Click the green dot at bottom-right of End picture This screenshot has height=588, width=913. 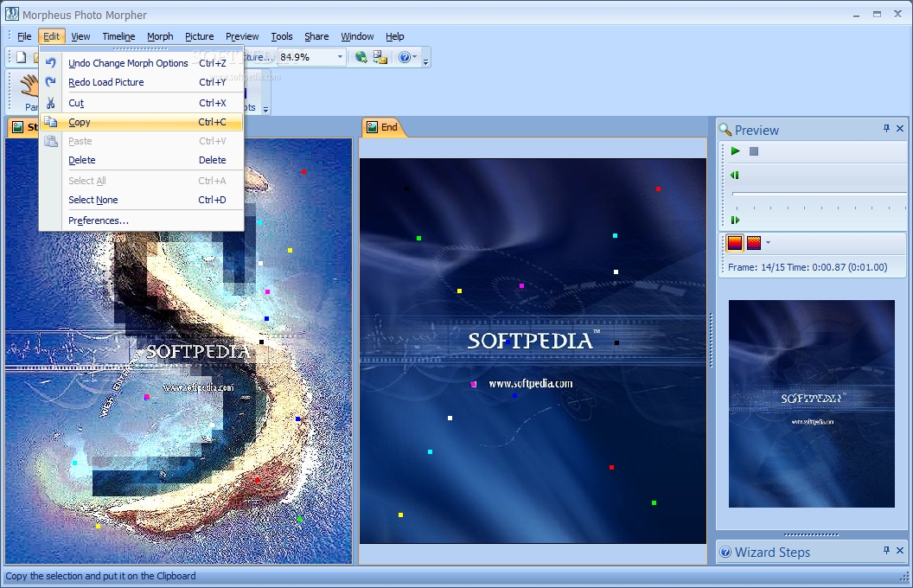pyautogui.click(x=654, y=502)
